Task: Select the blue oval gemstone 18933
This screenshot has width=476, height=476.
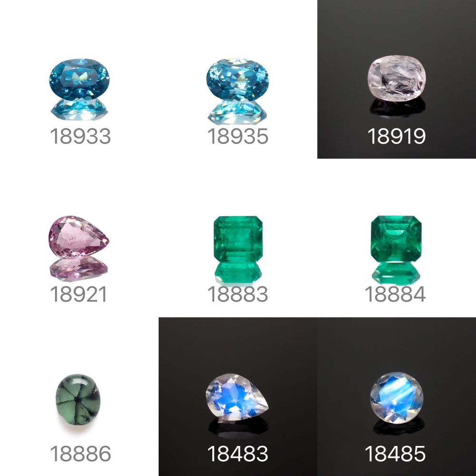Action: tap(79, 79)
